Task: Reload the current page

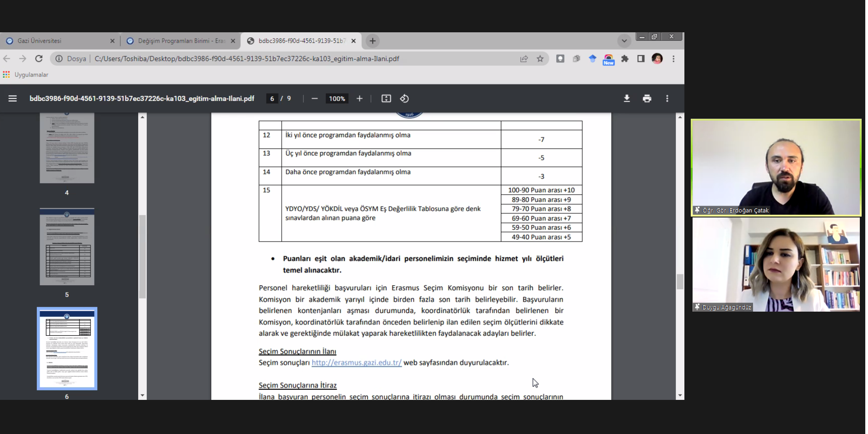Action: (39, 59)
